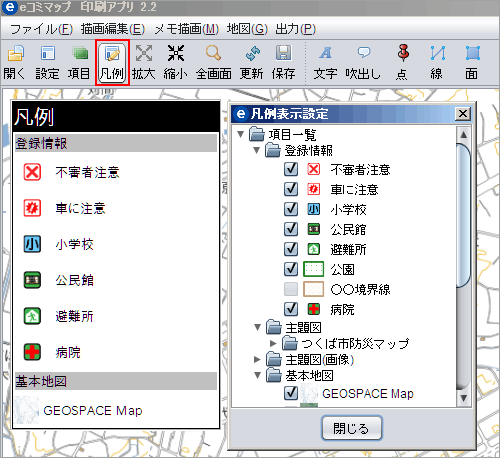
Task: Expand the 主題図(画像) tree node
Action: click(257, 359)
